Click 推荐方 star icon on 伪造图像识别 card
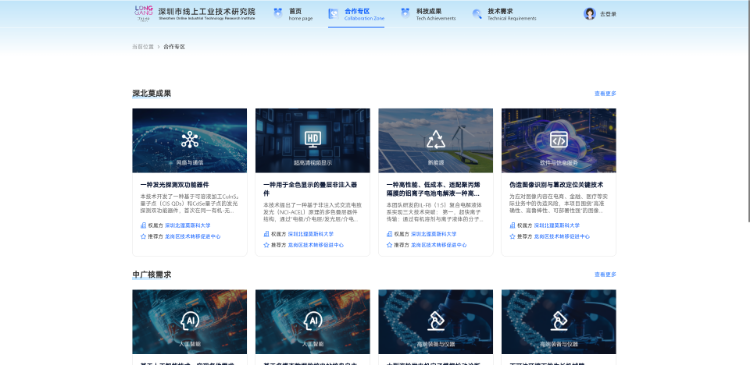 tap(512, 236)
